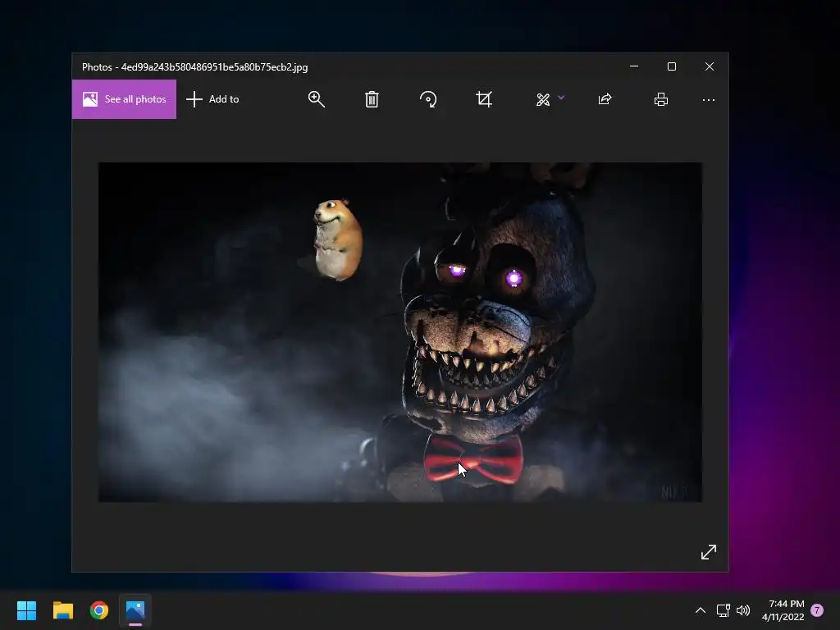This screenshot has width=840, height=630.
Task: Zoom in with the magnifier icon
Action: click(x=316, y=99)
